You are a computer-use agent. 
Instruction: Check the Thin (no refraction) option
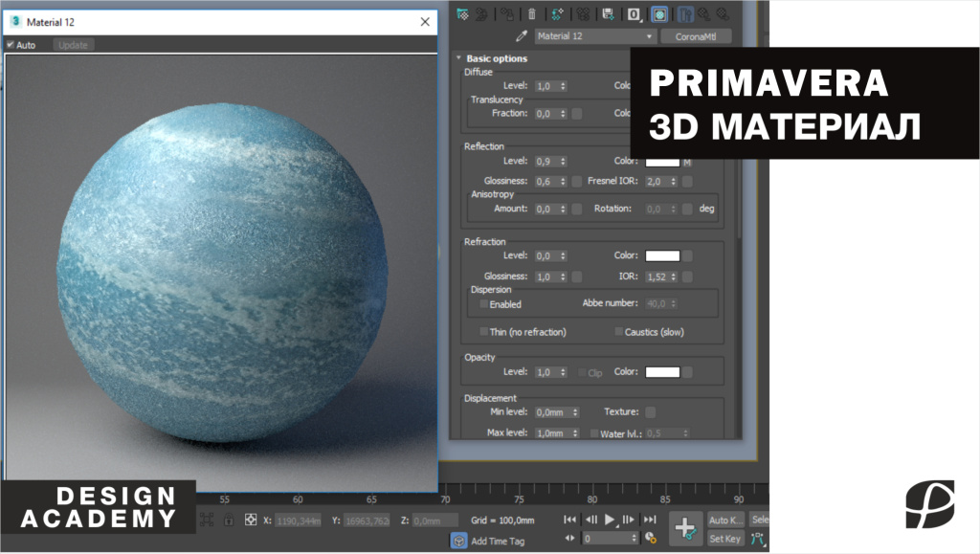484,332
